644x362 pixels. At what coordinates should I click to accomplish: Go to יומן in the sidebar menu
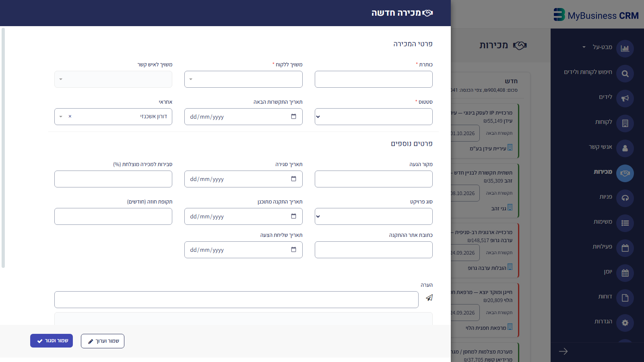[x=608, y=271]
